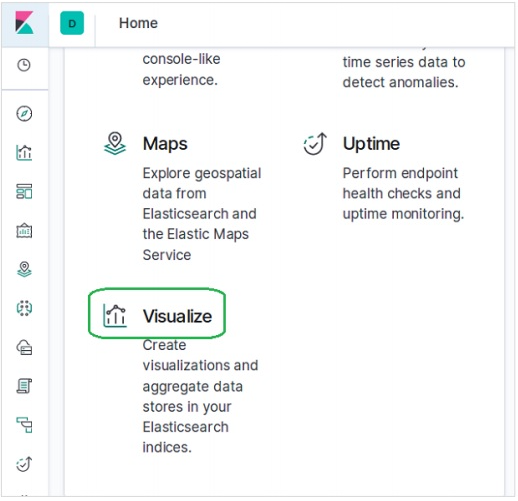Image resolution: width=518 pixels, height=501 pixels.
Task: Click the Kibana logo in the header
Action: pos(24,23)
